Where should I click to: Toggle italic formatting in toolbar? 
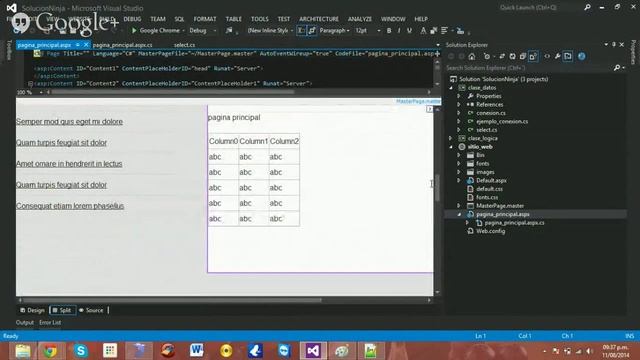pos(399,31)
